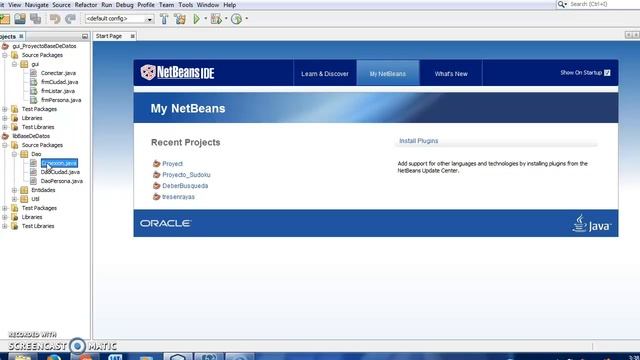Image resolution: width=640 pixels, height=360 pixels.
Task: Close the Start Page tab
Action: [x=132, y=36]
